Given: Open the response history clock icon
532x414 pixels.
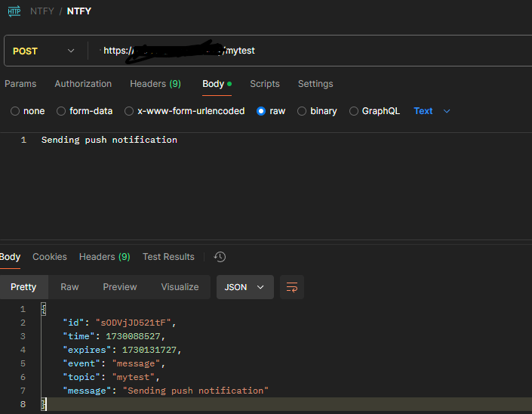Looking at the screenshot, I should (x=220, y=257).
